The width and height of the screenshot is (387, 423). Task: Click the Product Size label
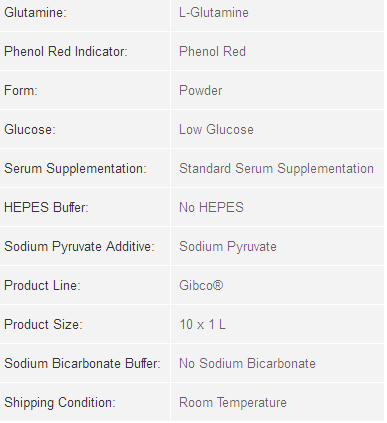[x=43, y=325]
